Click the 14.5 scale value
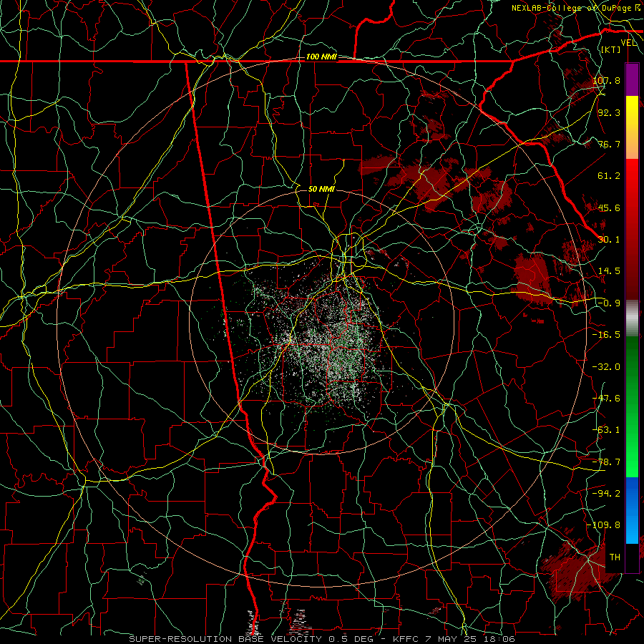Screen dimensions: 644x644 point(609,271)
